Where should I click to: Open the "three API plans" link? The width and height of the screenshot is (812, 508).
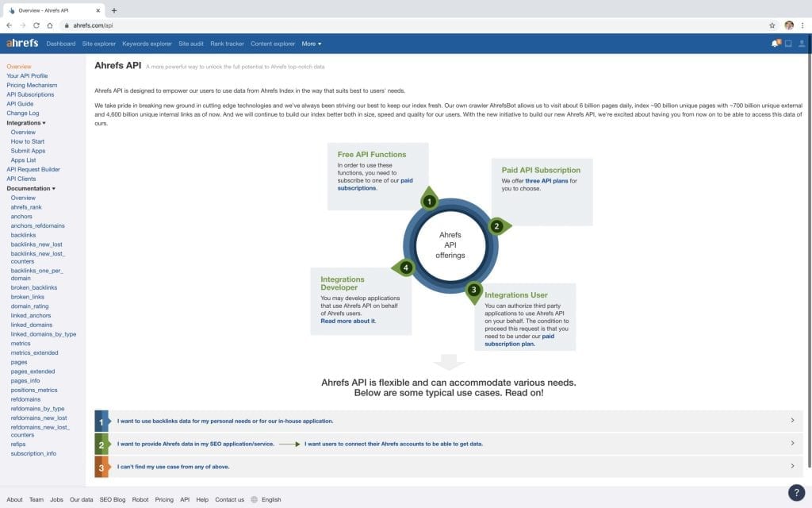(543, 181)
